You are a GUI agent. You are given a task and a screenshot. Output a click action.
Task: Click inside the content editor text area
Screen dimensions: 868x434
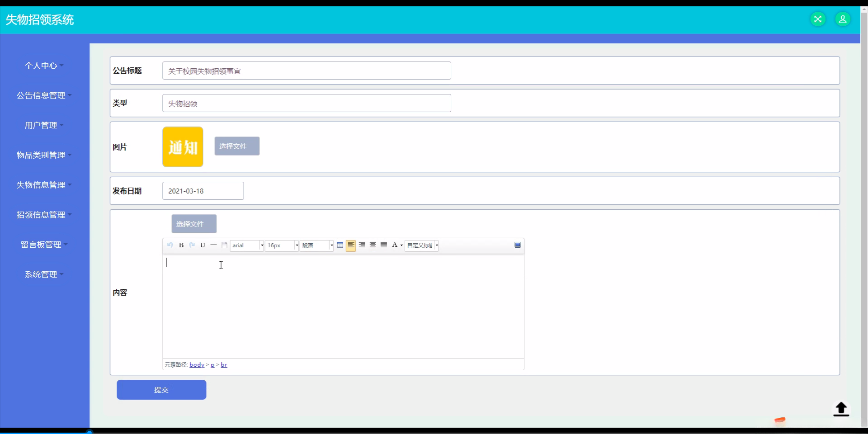[343, 306]
